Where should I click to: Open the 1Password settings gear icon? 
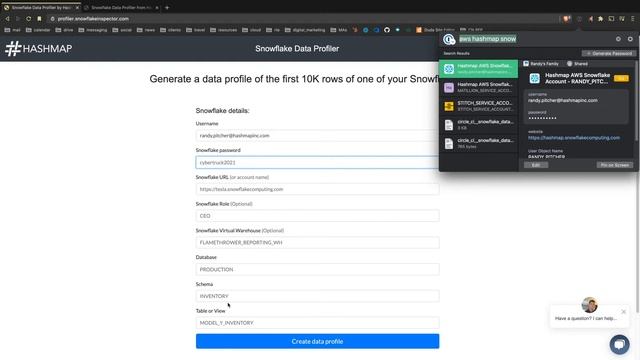(x=630, y=39)
